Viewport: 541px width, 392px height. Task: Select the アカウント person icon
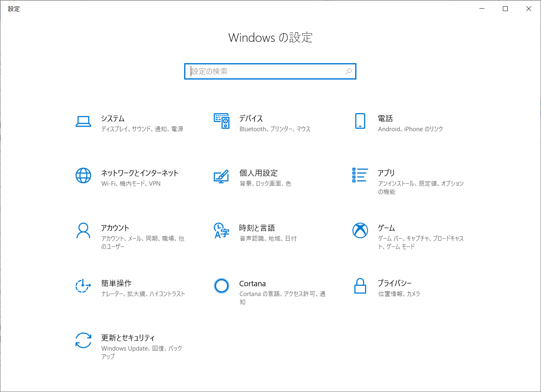83,230
